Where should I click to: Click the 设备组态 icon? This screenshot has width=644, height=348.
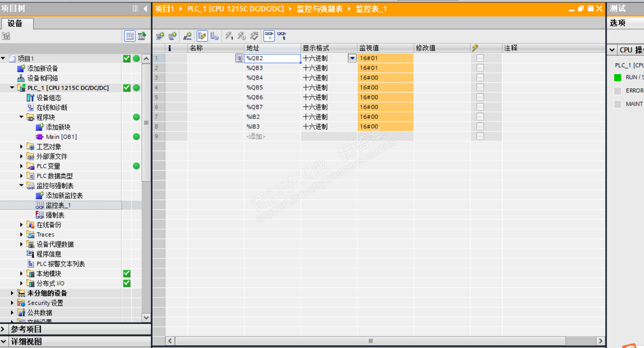(x=30, y=97)
